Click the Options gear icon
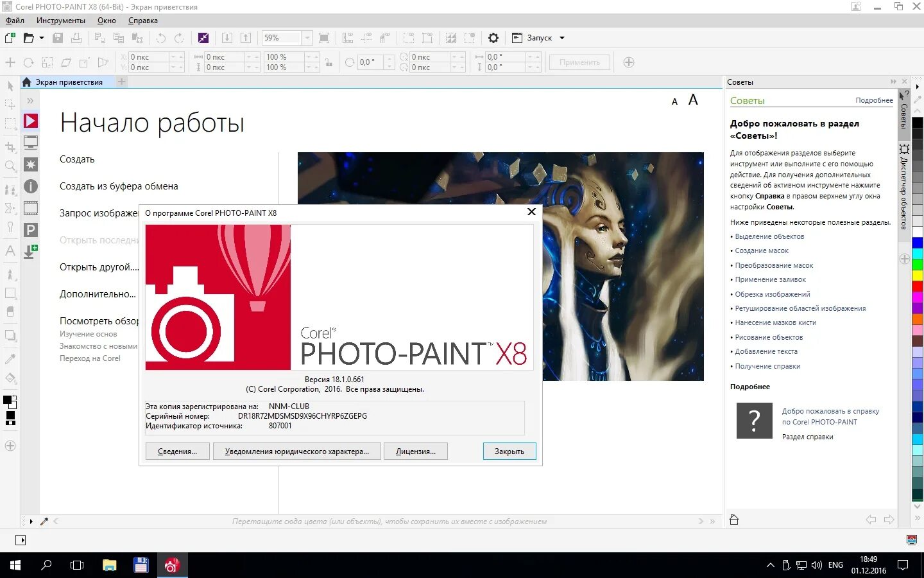The width and height of the screenshot is (924, 578). coord(493,38)
